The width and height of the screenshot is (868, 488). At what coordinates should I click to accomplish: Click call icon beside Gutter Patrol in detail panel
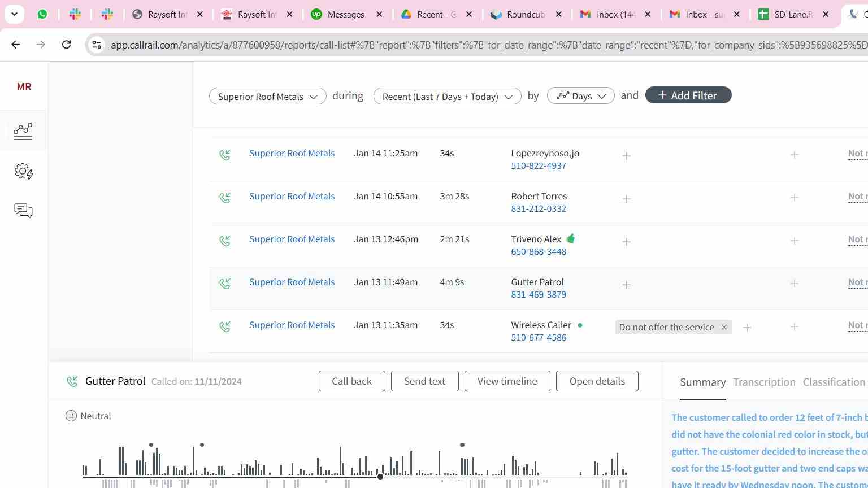click(x=72, y=382)
